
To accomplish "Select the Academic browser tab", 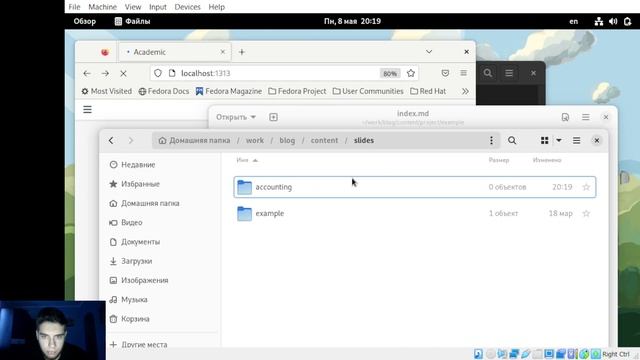I will pos(175,52).
